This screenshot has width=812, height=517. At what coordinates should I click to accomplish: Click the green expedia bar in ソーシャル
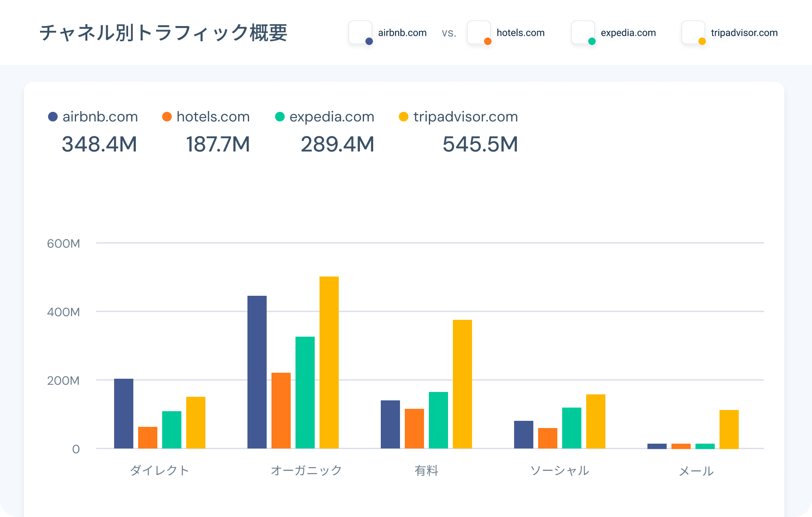(571, 428)
